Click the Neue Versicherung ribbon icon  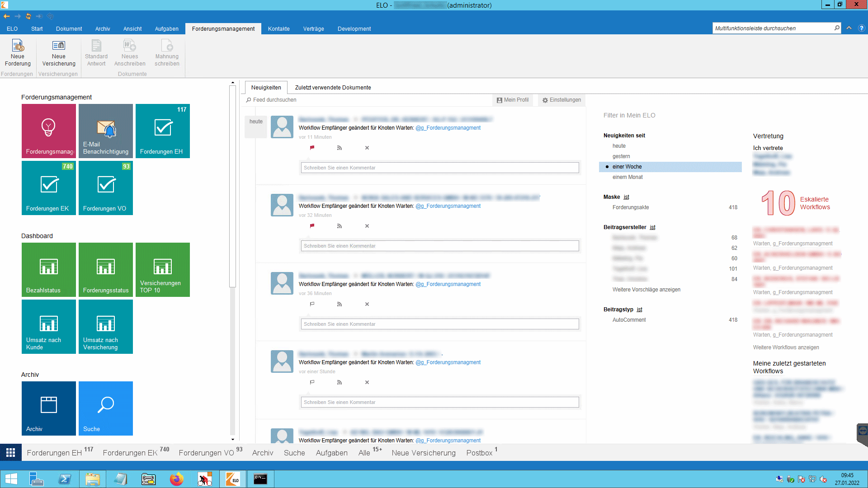tap(59, 53)
